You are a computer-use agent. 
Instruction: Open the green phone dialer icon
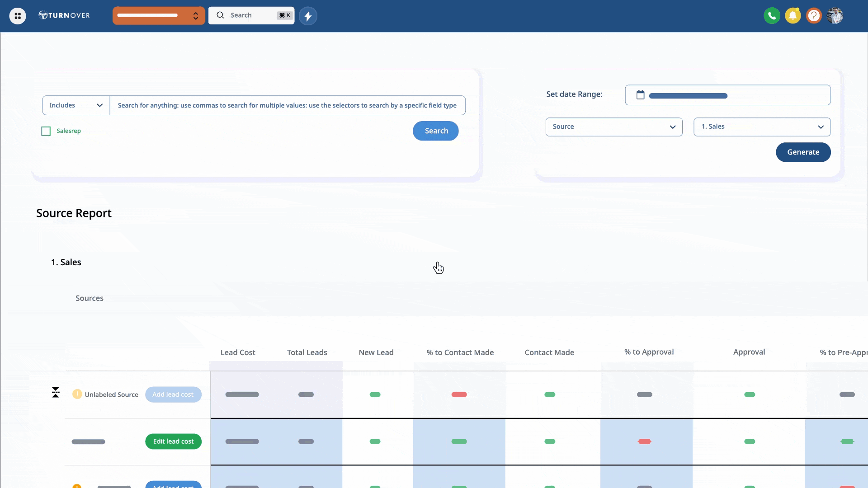click(x=772, y=16)
